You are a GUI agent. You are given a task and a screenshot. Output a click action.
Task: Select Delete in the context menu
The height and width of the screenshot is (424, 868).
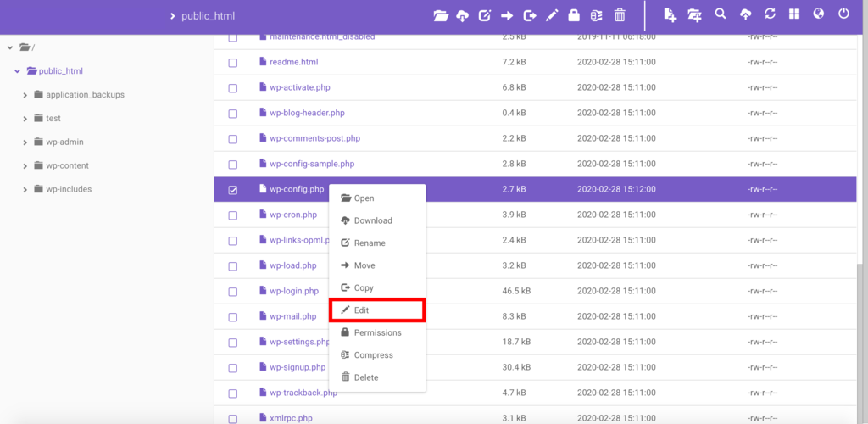(x=377, y=377)
